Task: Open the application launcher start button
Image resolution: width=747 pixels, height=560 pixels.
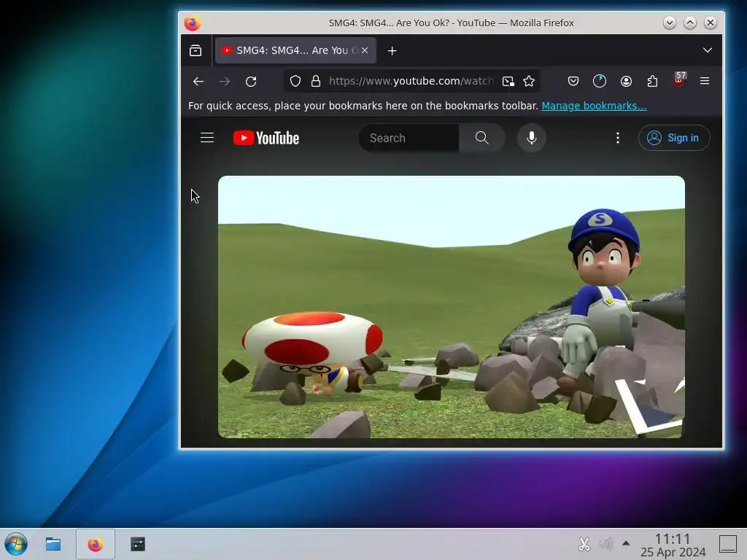Action: click(16, 544)
